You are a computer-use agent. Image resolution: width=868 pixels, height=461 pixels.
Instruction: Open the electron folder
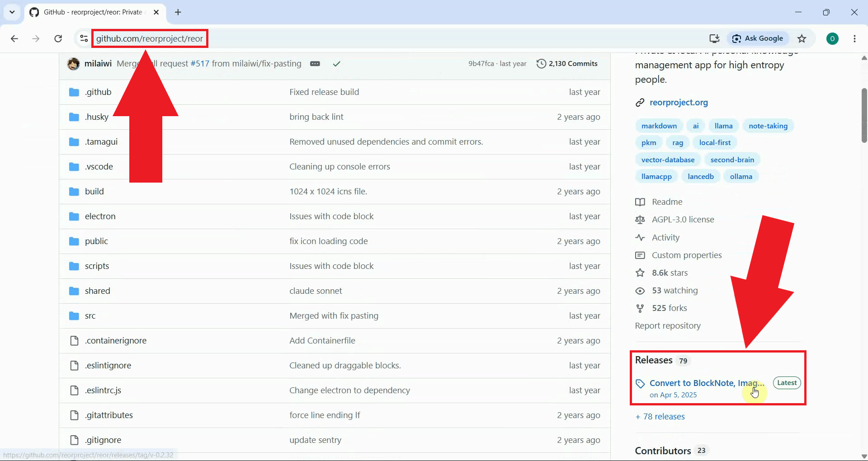pos(100,216)
